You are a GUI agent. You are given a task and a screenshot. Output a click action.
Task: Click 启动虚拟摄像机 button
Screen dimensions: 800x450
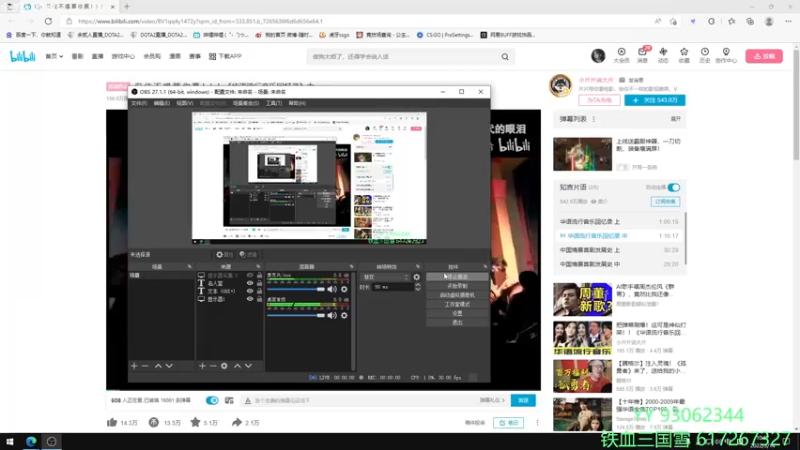click(x=457, y=295)
